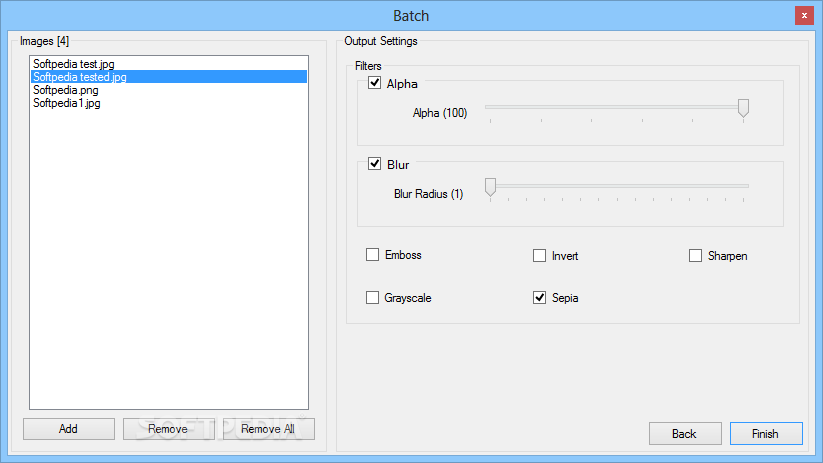Click Add to add images
The width and height of the screenshot is (823, 463).
[x=69, y=429]
